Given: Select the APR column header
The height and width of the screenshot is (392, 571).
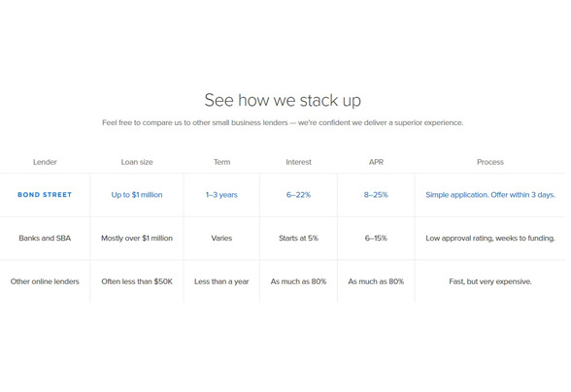Looking at the screenshot, I should [376, 162].
